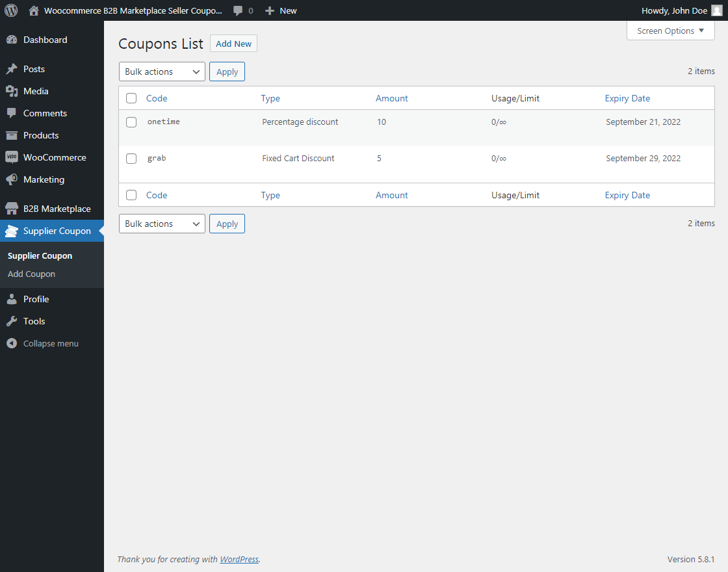Click the Posts pushpin icon
The image size is (728, 572).
[x=12, y=69]
